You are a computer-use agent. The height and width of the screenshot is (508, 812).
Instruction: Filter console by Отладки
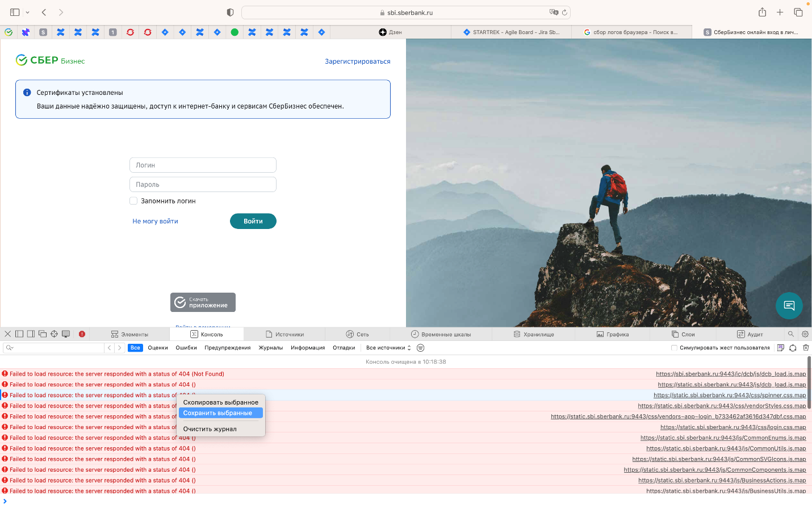point(344,348)
